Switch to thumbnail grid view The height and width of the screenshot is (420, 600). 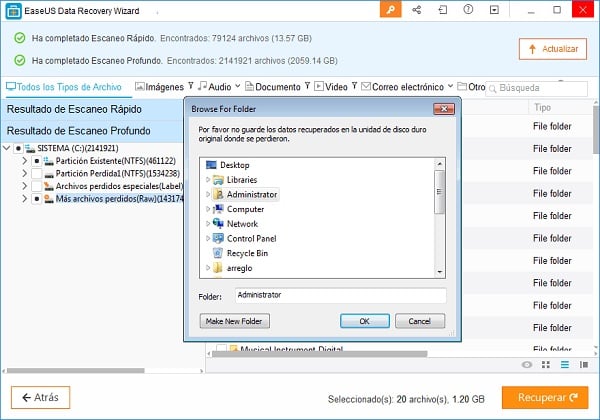pos(546,365)
